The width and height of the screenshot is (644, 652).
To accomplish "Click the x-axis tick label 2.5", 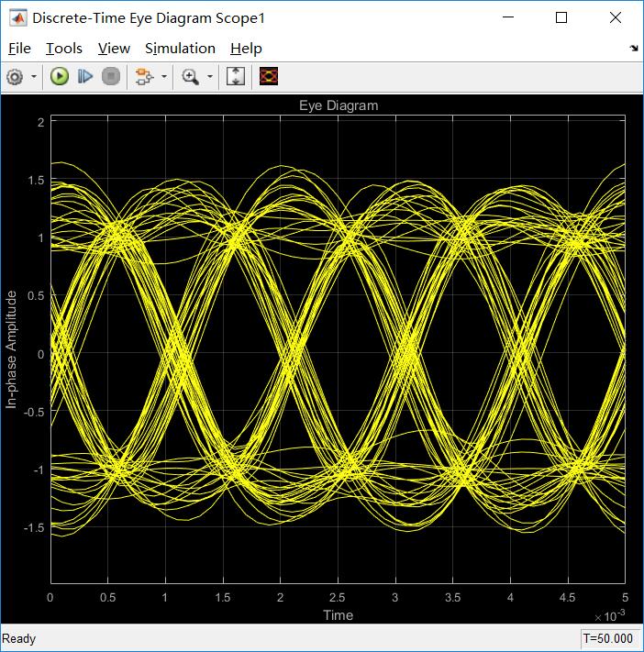I will pos(338,598).
